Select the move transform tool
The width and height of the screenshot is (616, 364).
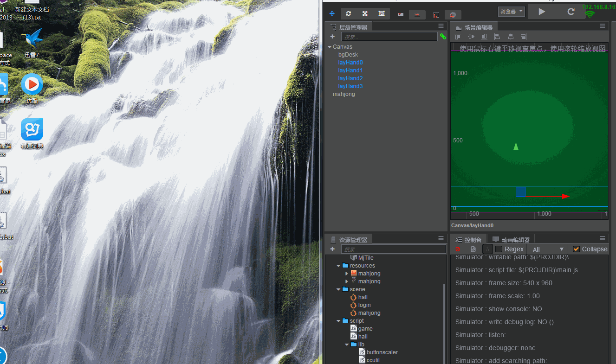(x=332, y=13)
